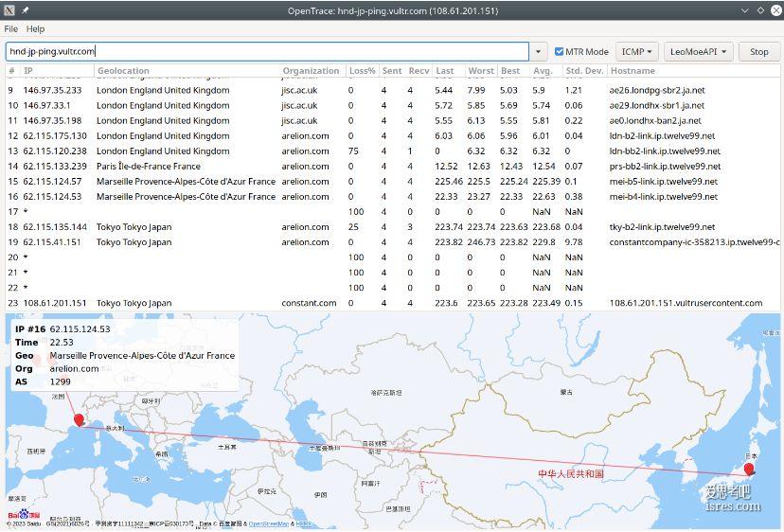This screenshot has width=784, height=532.
Task: Expand hop 20 row arrow
Action: 26,257
